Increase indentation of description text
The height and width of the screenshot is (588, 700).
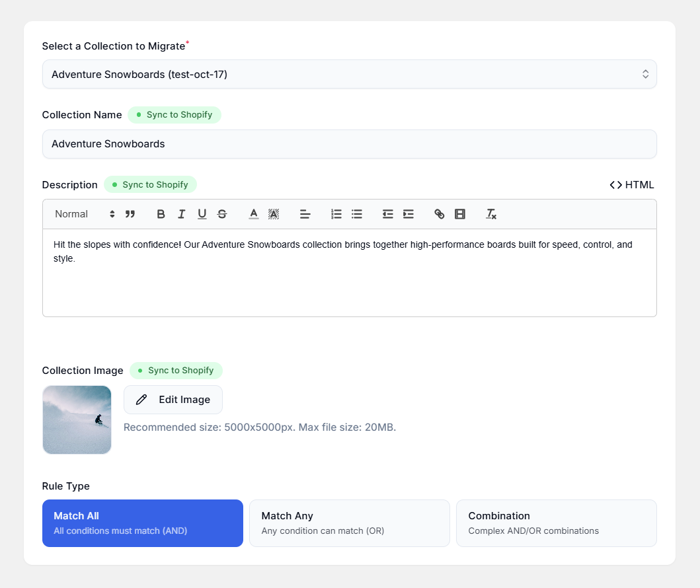click(x=408, y=213)
